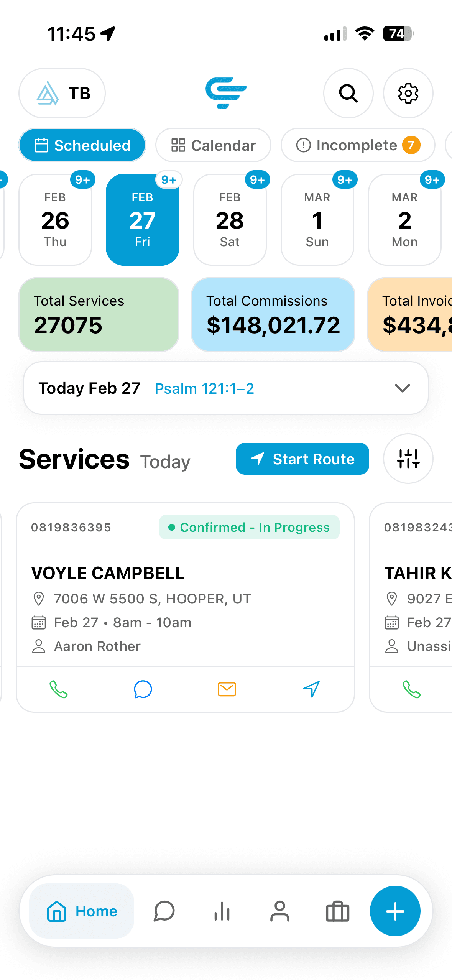Email Voyle Campbell with the envelope icon

[226, 689]
